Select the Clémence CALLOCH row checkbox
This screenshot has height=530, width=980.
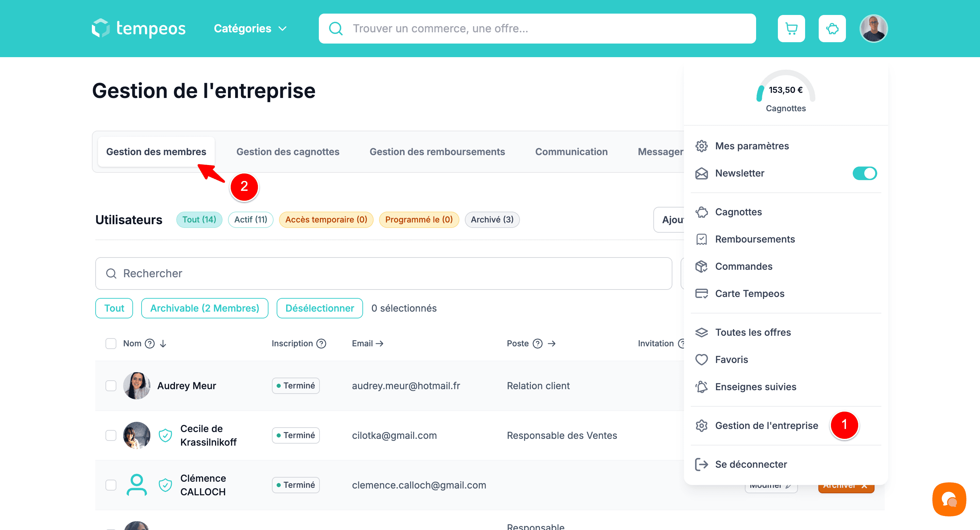click(x=111, y=485)
